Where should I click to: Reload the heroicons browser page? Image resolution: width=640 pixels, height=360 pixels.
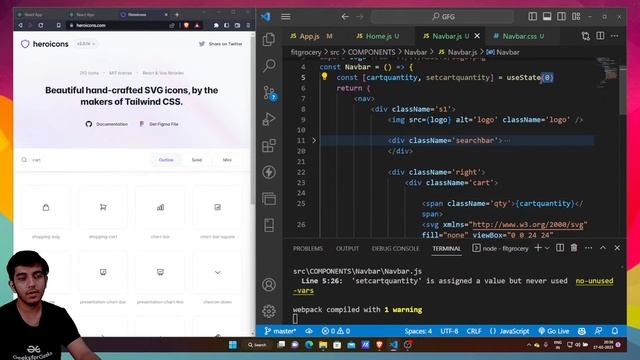41,25
